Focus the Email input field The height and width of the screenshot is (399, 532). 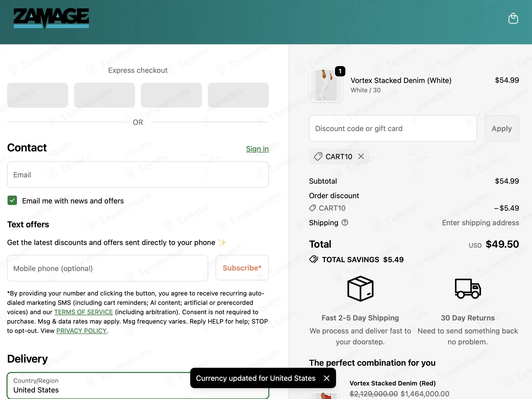(138, 175)
